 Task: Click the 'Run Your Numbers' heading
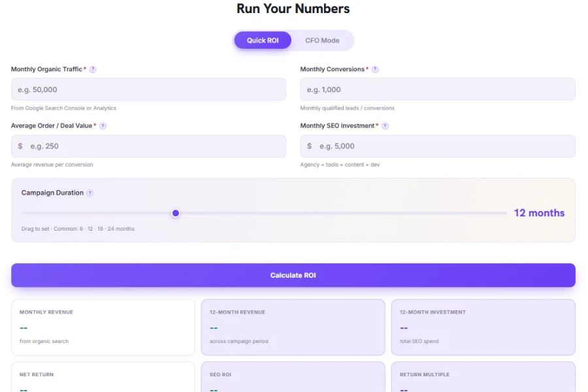point(293,8)
